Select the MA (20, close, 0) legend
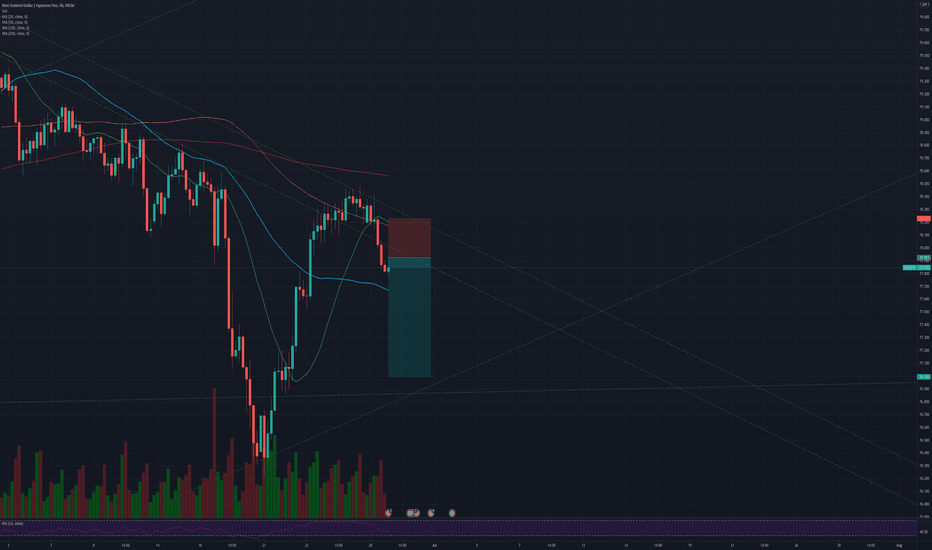Image resolution: width=932 pixels, height=550 pixels. click(15, 17)
